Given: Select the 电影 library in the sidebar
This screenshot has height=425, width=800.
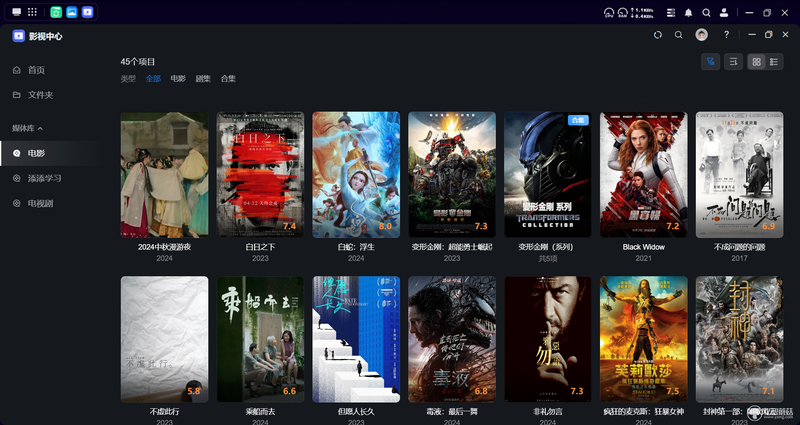Looking at the screenshot, I should (51, 153).
